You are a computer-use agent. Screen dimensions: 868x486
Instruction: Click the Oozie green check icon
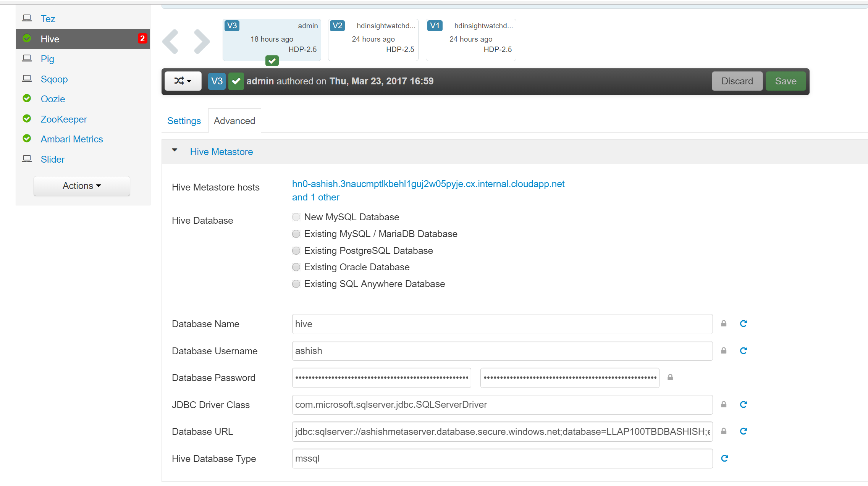(x=27, y=98)
